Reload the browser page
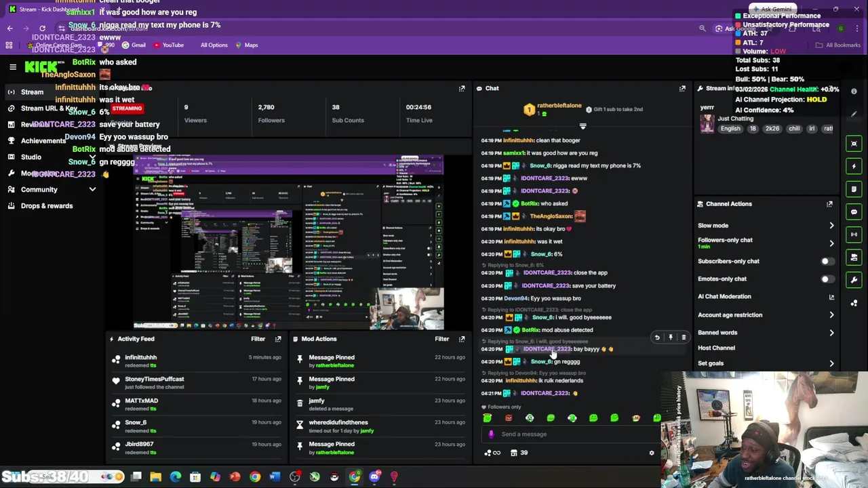This screenshot has height=488, width=868. click(42, 28)
